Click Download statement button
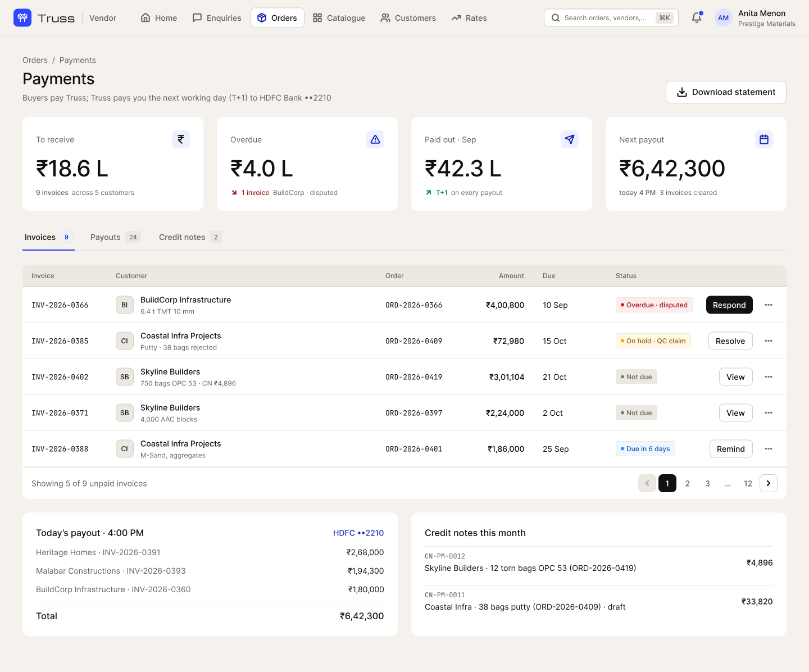 [726, 92]
